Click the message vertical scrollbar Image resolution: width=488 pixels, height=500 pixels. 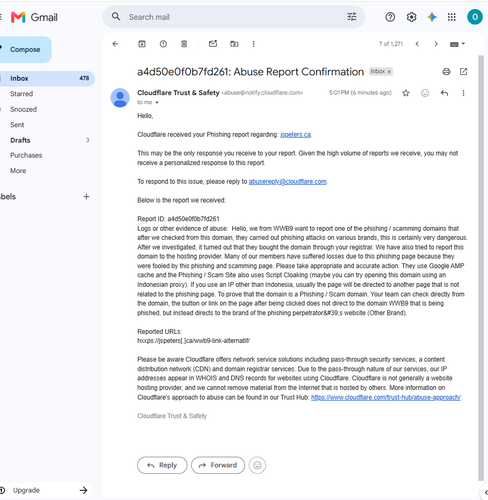(x=481, y=267)
